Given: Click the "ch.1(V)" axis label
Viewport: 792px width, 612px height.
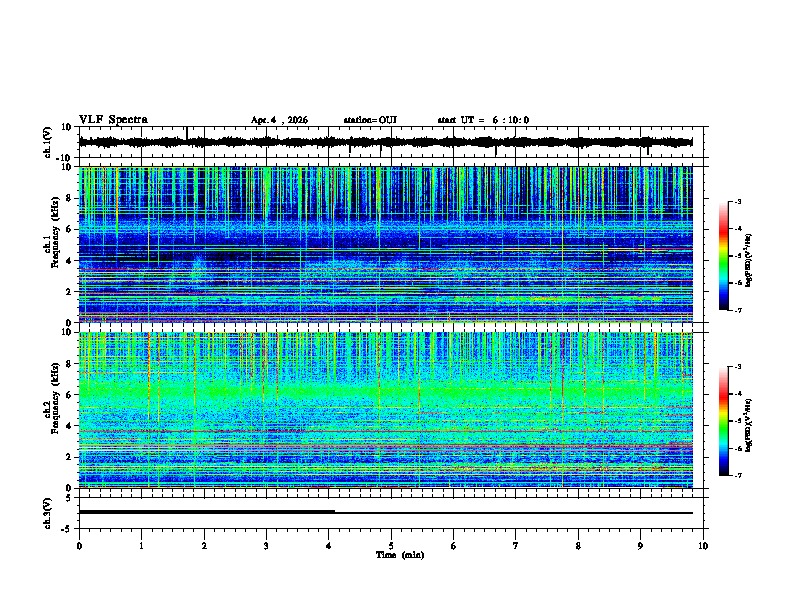Looking at the screenshot, I should pyautogui.click(x=48, y=142).
